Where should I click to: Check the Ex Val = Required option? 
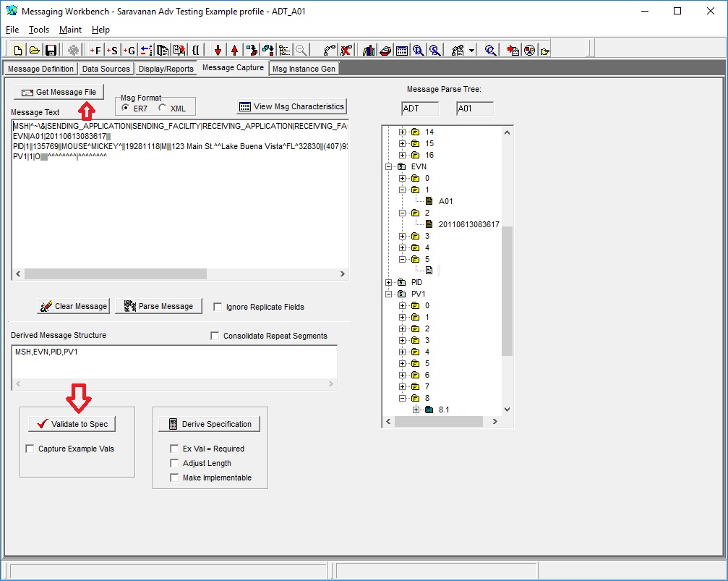(x=174, y=448)
